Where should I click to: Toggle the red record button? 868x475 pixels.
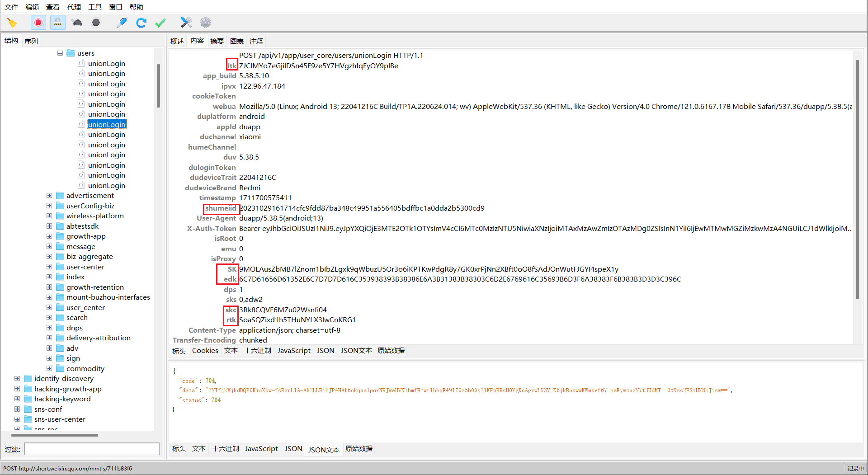pyautogui.click(x=38, y=23)
